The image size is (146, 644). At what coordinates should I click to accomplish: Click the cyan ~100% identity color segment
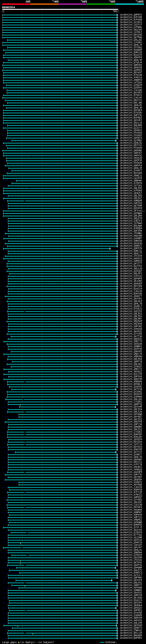tap(130, 4)
